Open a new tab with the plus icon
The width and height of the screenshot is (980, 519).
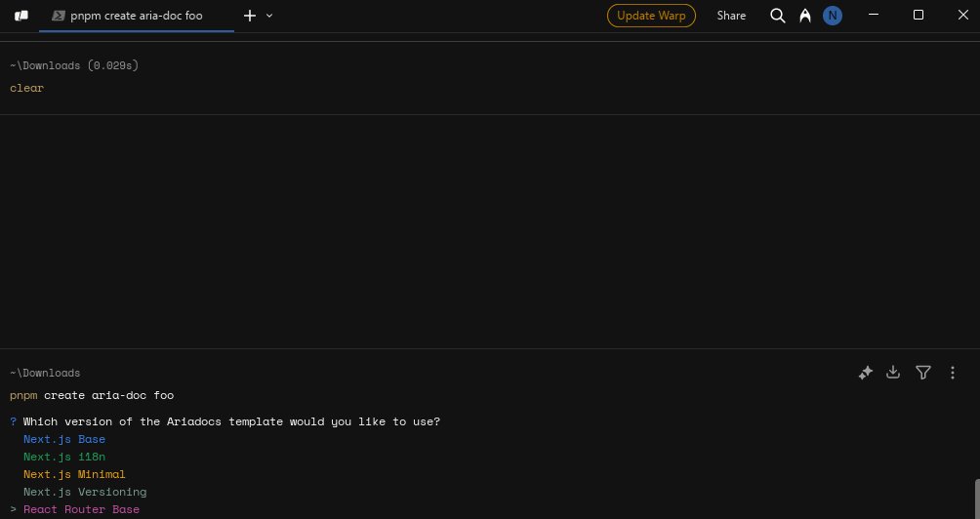coord(249,16)
